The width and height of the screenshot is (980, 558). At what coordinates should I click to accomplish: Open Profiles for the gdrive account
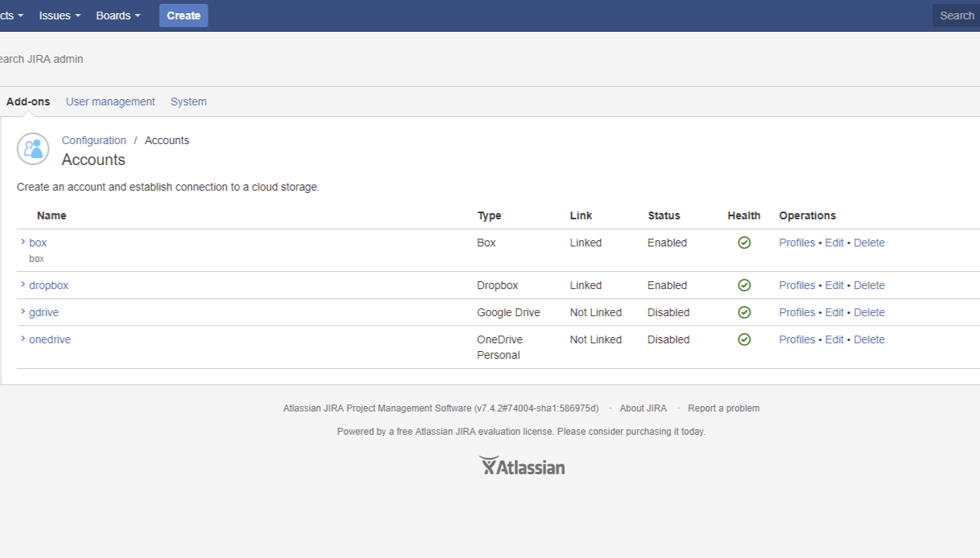click(797, 312)
